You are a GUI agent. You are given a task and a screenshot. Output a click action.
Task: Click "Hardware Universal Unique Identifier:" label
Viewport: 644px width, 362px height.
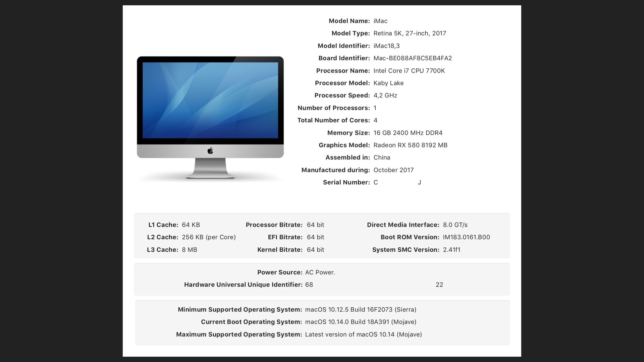pyautogui.click(x=243, y=285)
